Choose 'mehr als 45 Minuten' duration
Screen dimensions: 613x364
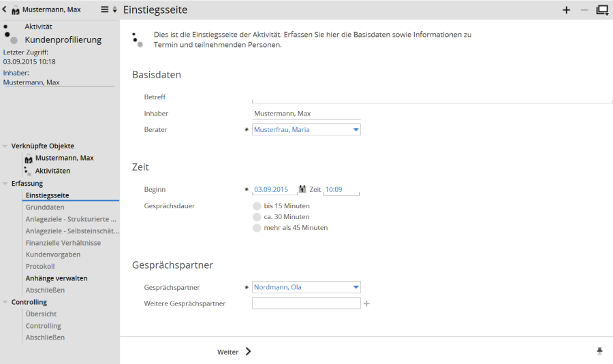[x=257, y=228]
